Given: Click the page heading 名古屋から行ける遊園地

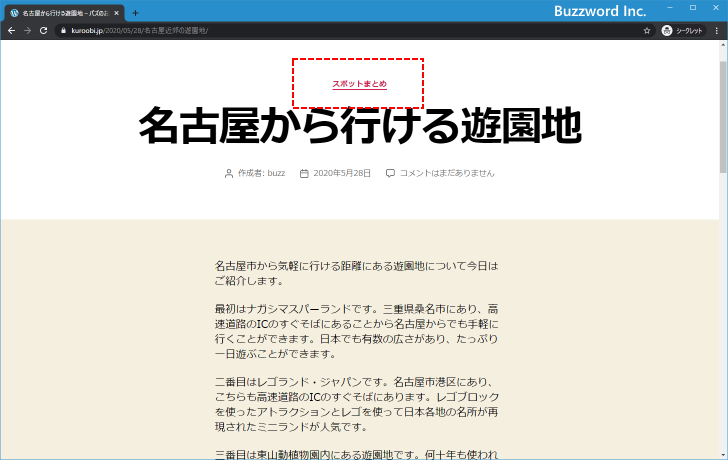Looking at the screenshot, I should pos(360,125).
